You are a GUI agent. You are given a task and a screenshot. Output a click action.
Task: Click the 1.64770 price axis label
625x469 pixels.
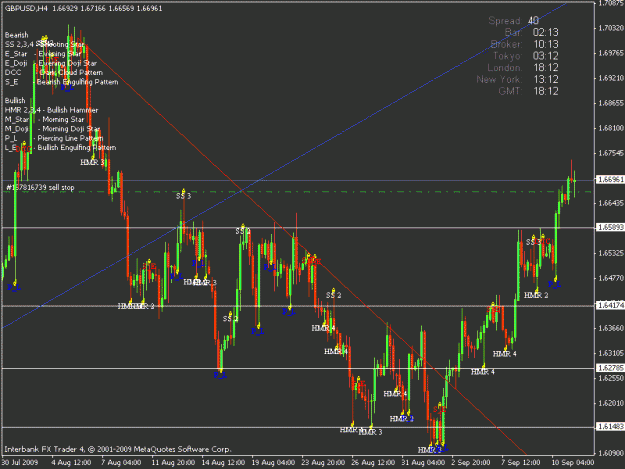611,278
